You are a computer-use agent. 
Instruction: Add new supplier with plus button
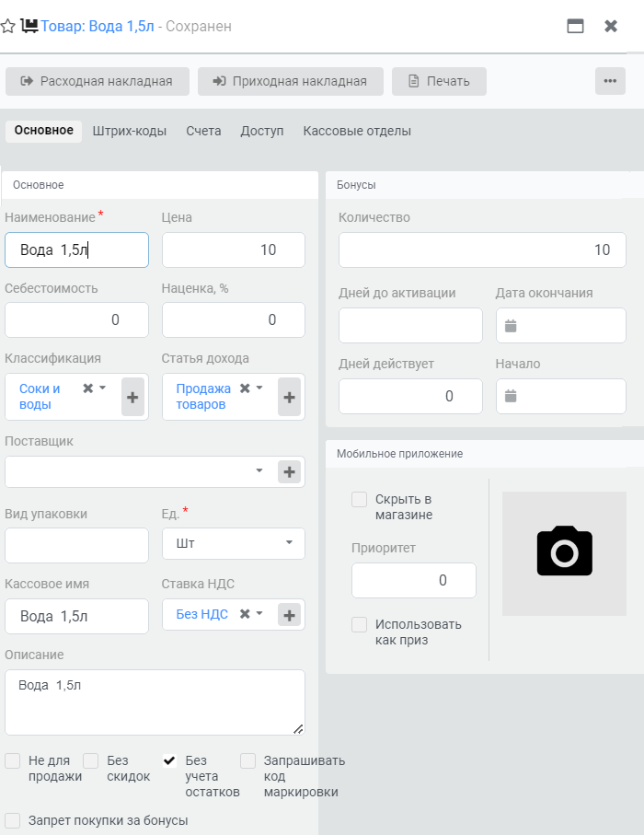[x=290, y=472]
